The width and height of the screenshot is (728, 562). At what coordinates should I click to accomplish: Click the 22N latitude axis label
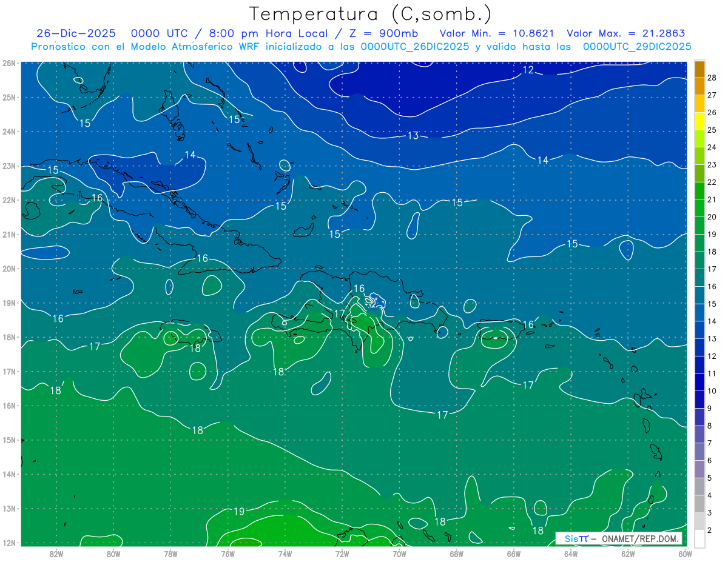[8, 200]
